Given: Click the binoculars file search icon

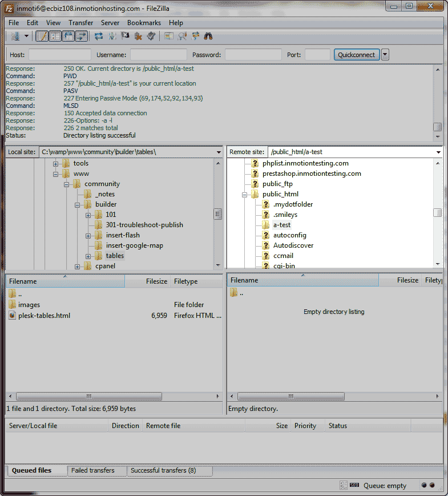Looking at the screenshot, I should coord(208,36).
